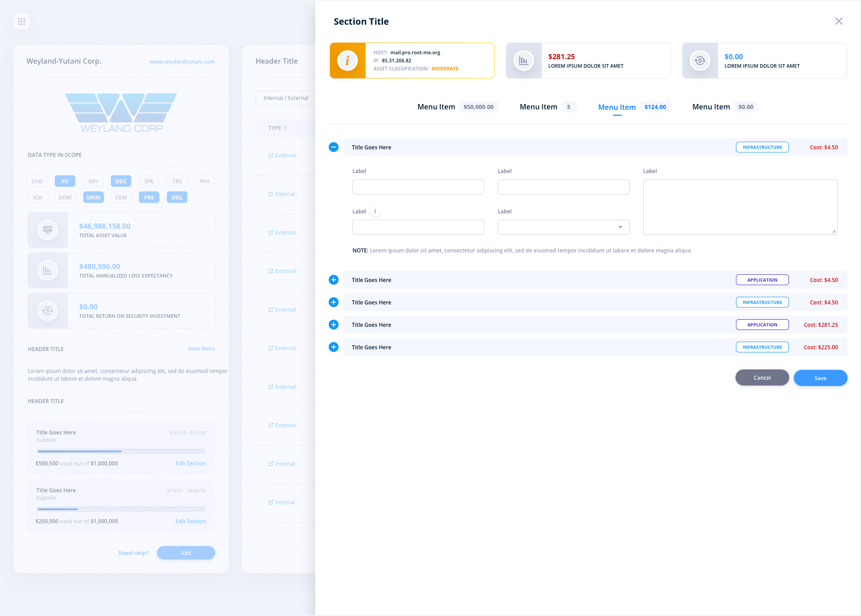The height and width of the screenshot is (616, 861).
Task: Collapse the first Title Goes Here row
Action: pyautogui.click(x=334, y=147)
